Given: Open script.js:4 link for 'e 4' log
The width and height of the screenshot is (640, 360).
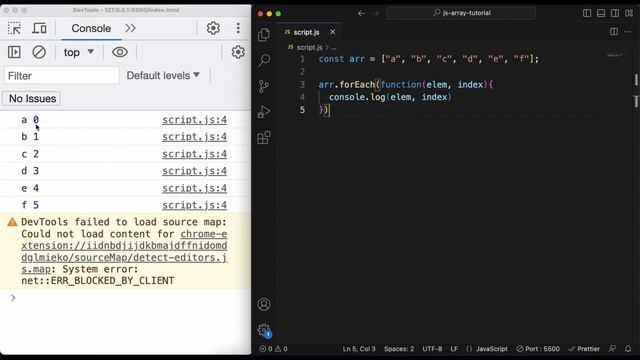Looking at the screenshot, I should 194,188.
